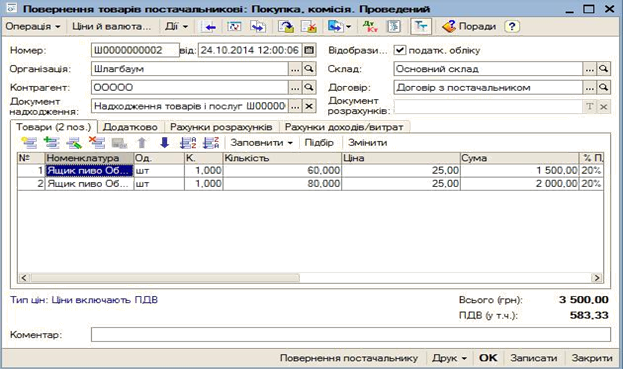Image resolution: width=623 pixels, height=369 pixels.
Task: Sort rows ascending A-Z icon
Action: 188,142
